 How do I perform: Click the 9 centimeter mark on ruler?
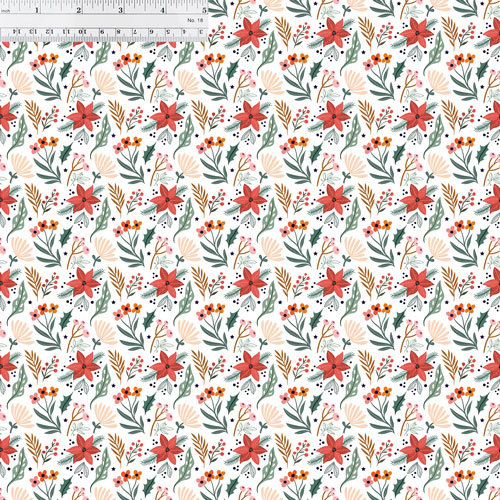[x=102, y=32]
